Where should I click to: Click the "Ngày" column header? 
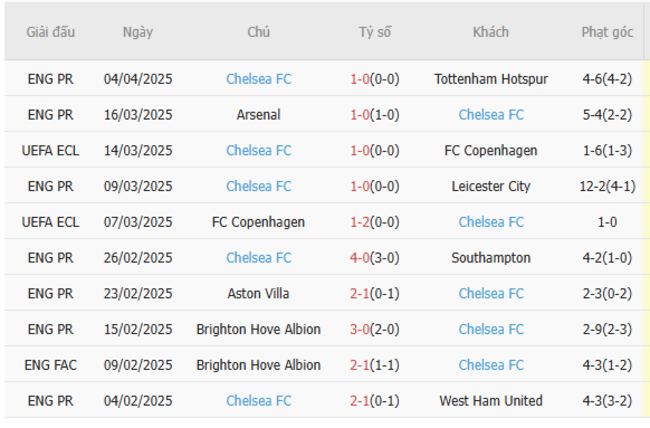tap(138, 32)
